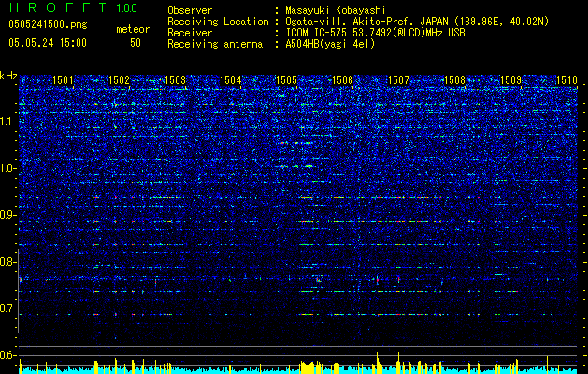The width and height of the screenshot is (588, 374).
Task: Click the meteor count value 50
Action: pos(136,43)
